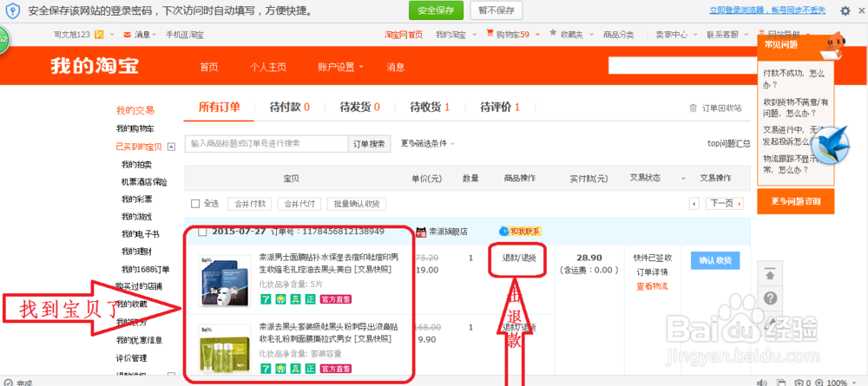
Task: Open the 账户设置 dropdown in orange header
Action: click(340, 67)
